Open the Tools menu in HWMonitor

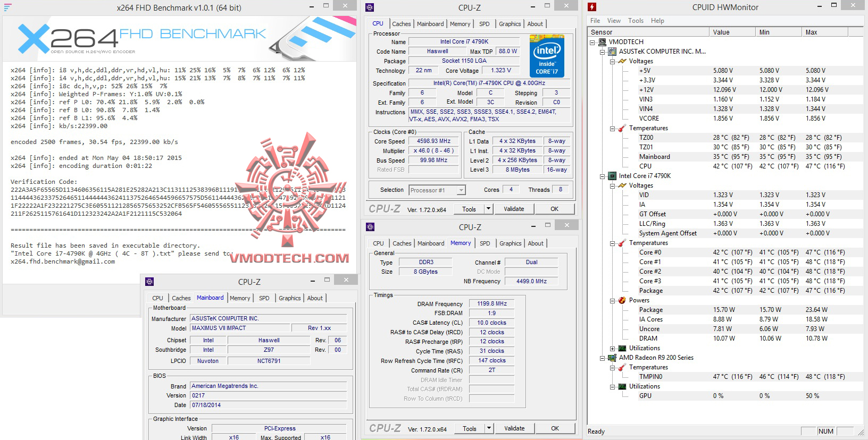pos(636,21)
